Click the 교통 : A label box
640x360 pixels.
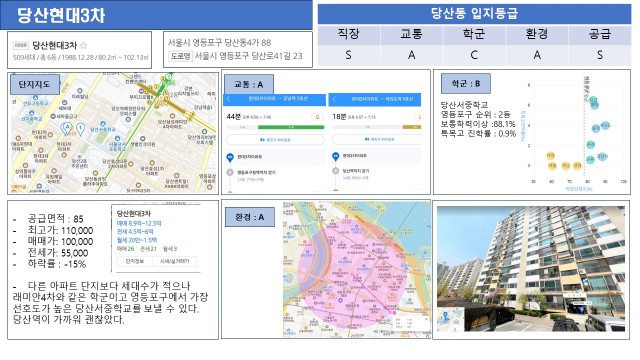(x=249, y=85)
